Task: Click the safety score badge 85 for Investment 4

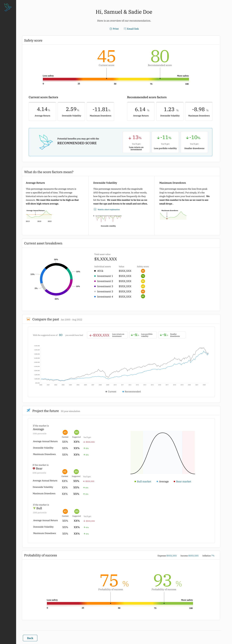Action: click(143, 297)
